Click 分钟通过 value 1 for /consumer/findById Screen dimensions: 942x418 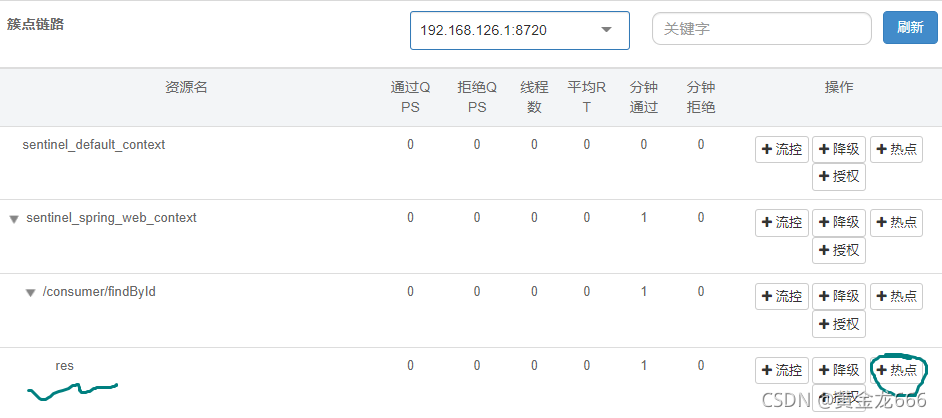click(x=644, y=291)
